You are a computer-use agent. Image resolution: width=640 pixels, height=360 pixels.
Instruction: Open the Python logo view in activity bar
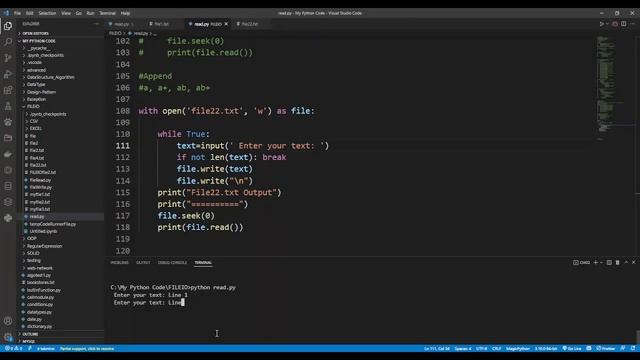coord(8,218)
